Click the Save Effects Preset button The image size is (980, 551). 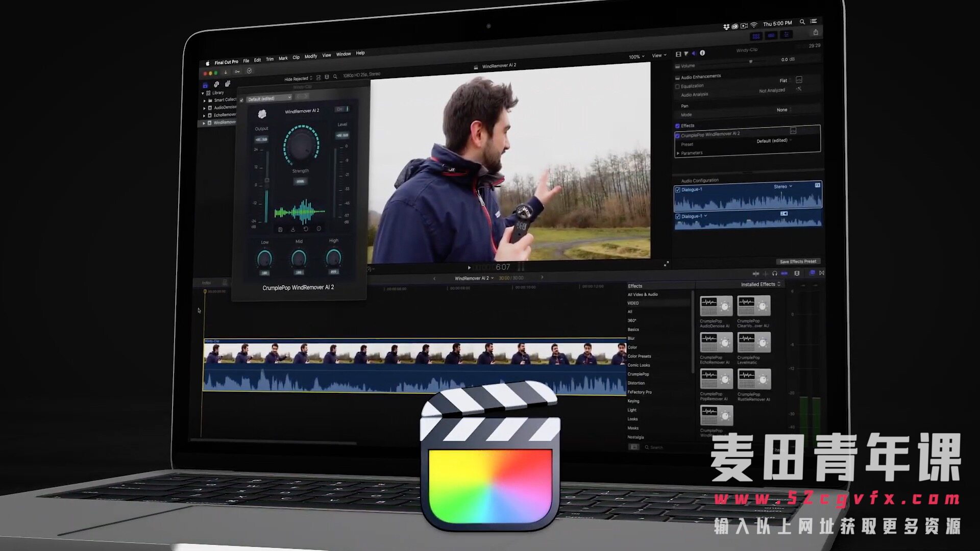[x=798, y=261]
